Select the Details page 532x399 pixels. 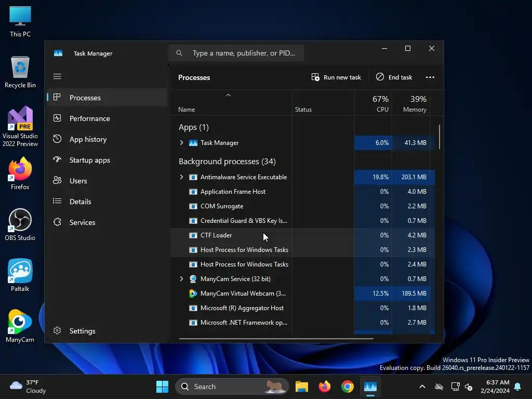pos(107,202)
